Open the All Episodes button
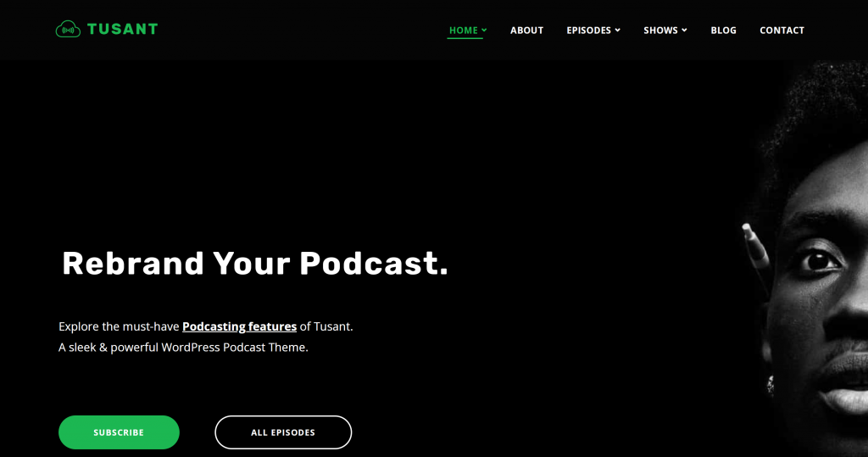The width and height of the screenshot is (868, 457). tap(283, 432)
